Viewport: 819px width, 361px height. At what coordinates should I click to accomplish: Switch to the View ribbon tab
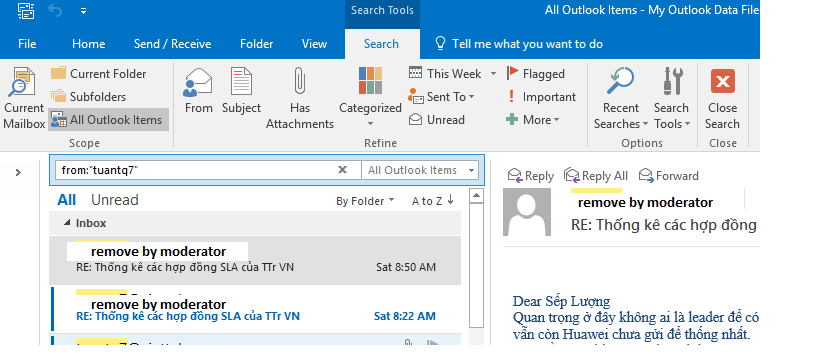click(x=314, y=44)
